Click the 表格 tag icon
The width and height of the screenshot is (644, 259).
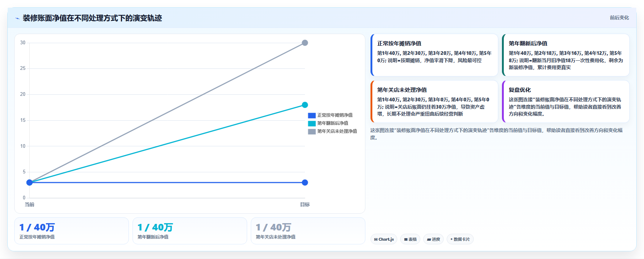[x=406, y=240]
